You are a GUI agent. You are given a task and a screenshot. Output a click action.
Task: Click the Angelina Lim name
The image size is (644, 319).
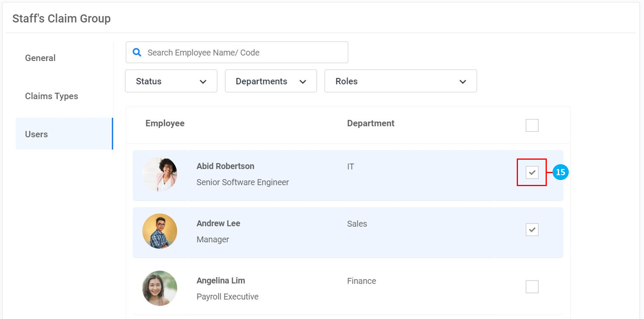click(x=221, y=281)
